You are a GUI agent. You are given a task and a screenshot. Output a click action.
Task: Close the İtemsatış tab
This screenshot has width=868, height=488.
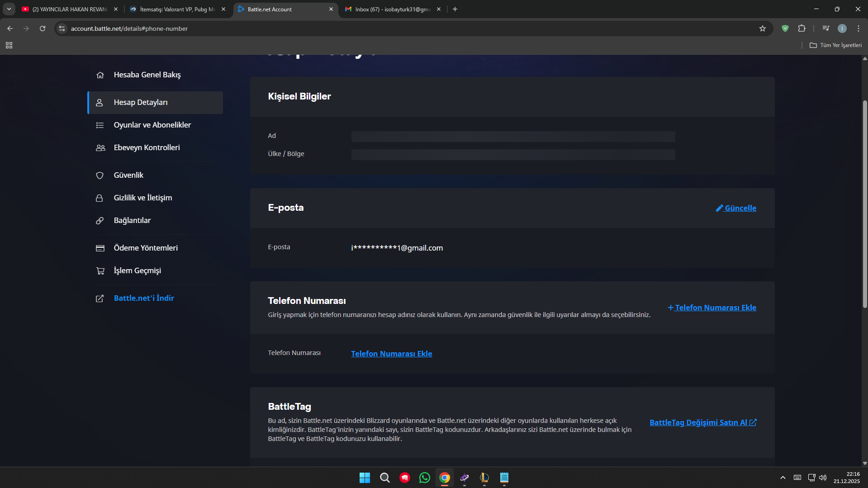(223, 9)
